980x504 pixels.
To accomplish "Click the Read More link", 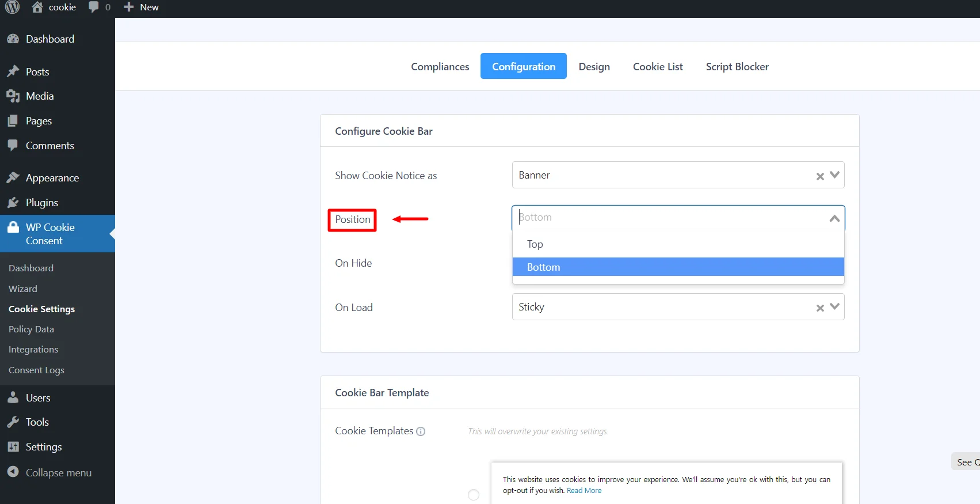I will (x=584, y=491).
